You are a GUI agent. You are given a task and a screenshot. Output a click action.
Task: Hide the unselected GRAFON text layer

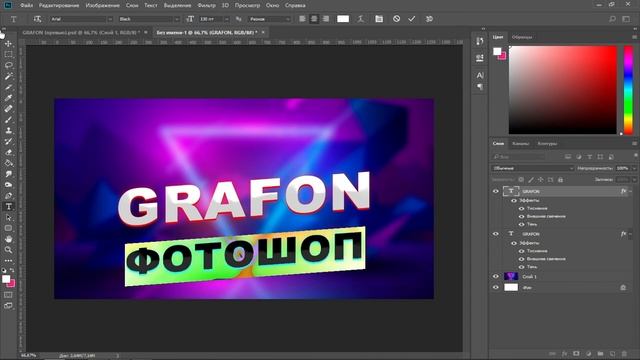point(496,234)
